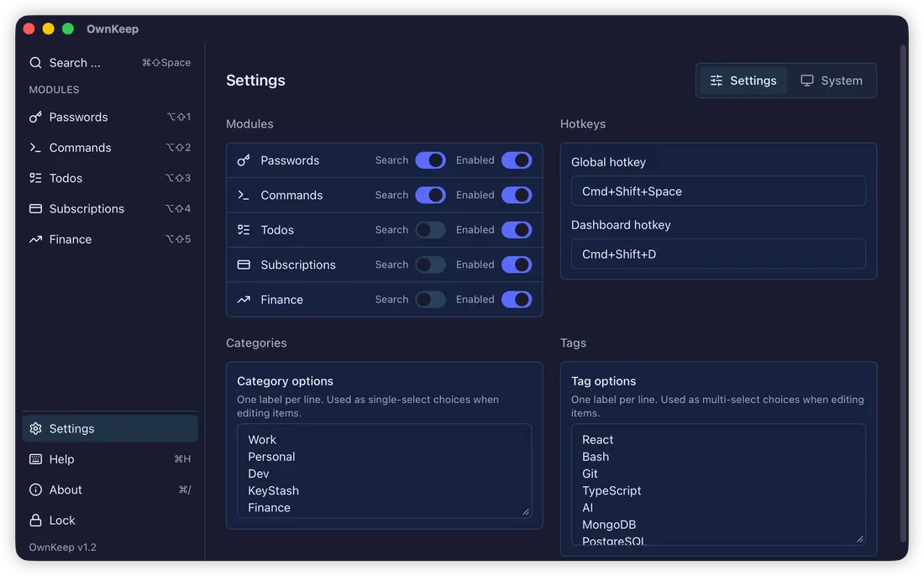The height and width of the screenshot is (576, 924).
Task: Click inside the Tag options textarea
Action: [x=718, y=484]
